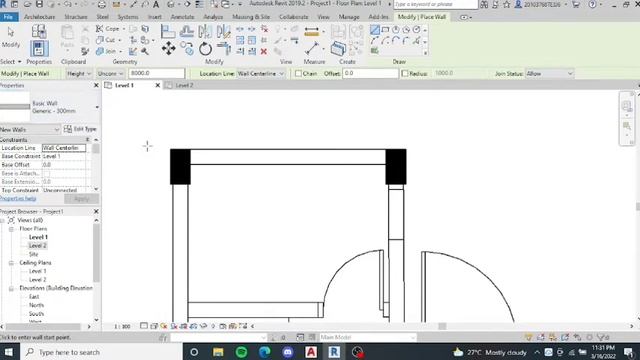This screenshot has width=640, height=360.
Task: Select the Mirror Draw Axis tool
Action: tap(224, 31)
